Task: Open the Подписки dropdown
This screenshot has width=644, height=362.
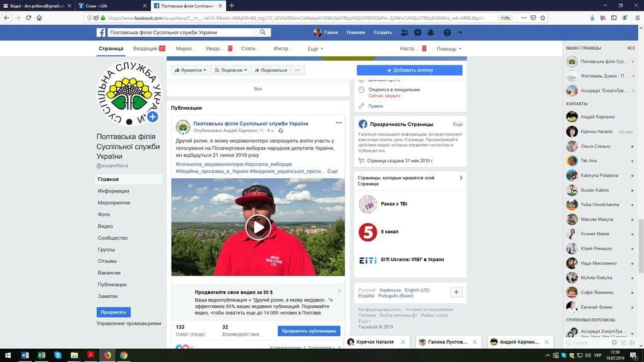Action: [x=231, y=70]
